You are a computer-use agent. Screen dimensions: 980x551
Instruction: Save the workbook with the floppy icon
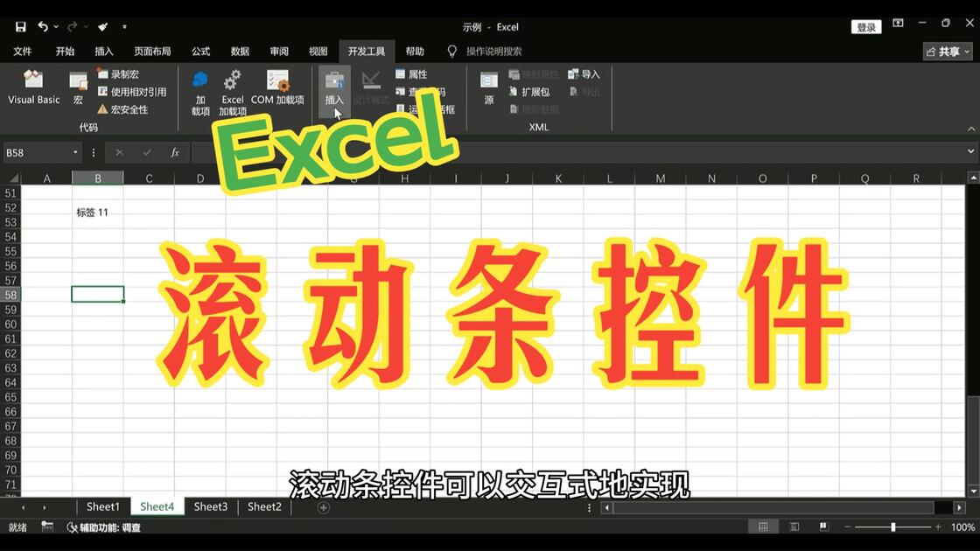click(x=21, y=26)
